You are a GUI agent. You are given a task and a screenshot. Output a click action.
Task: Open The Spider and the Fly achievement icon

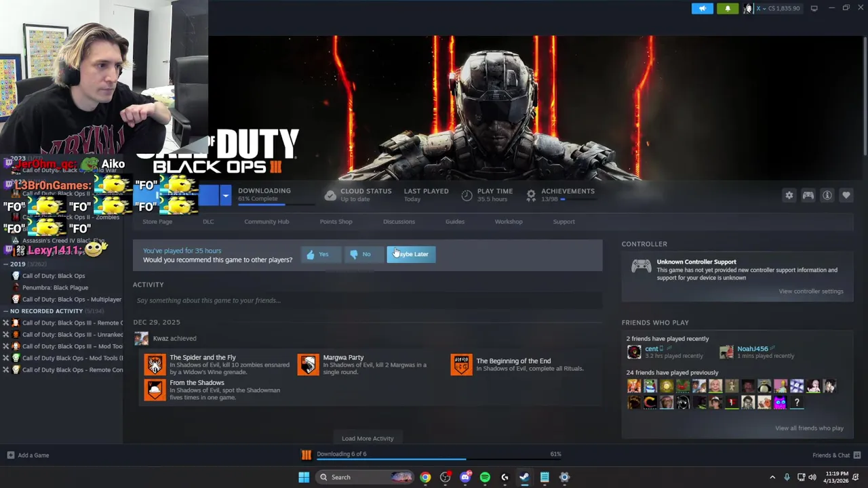click(x=155, y=365)
